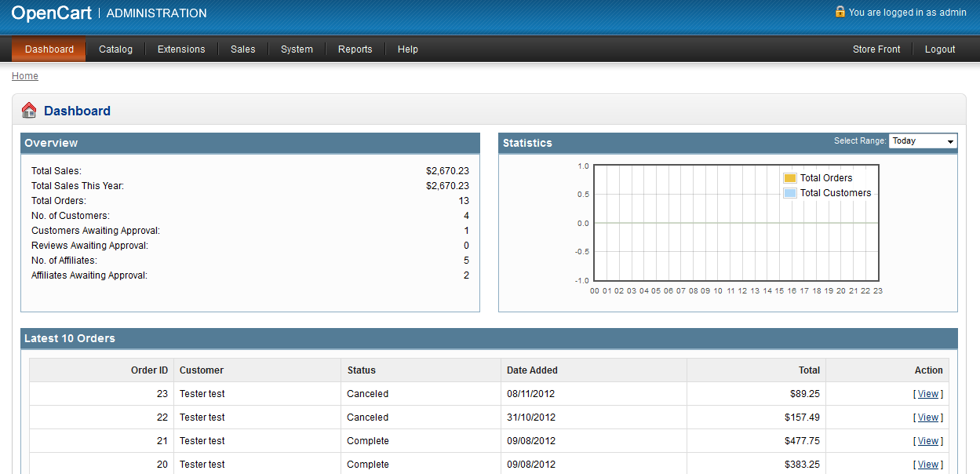Click the Total Customers blue legend swatch
The image size is (980, 474).
790,193
